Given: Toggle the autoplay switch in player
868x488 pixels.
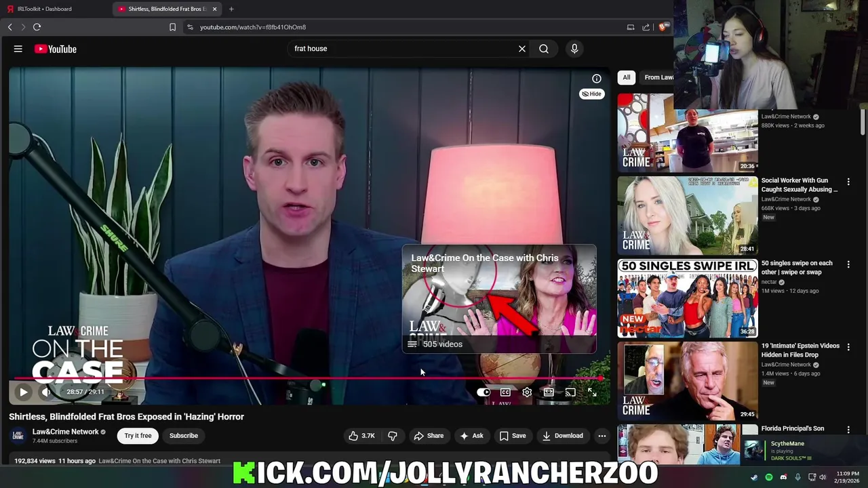Looking at the screenshot, I should click(x=484, y=392).
